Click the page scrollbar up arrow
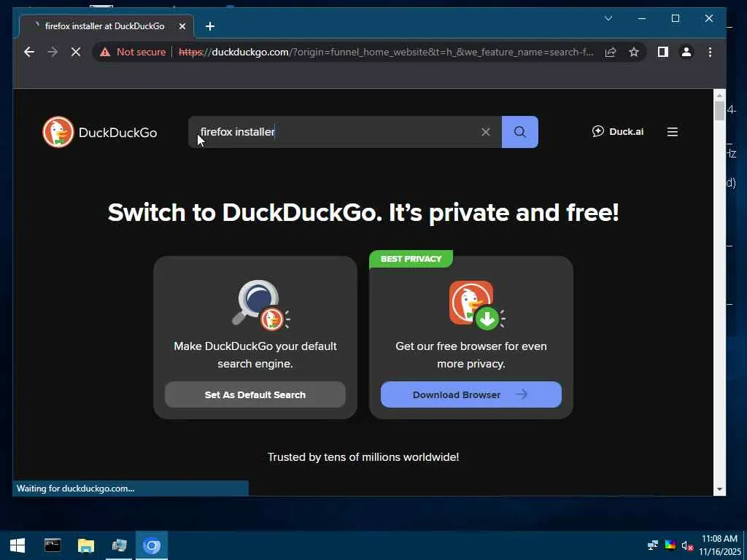The height and width of the screenshot is (560, 747). [719, 96]
